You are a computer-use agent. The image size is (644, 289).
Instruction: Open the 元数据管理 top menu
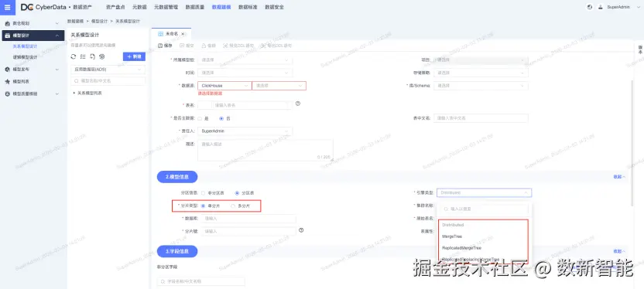coord(166,7)
